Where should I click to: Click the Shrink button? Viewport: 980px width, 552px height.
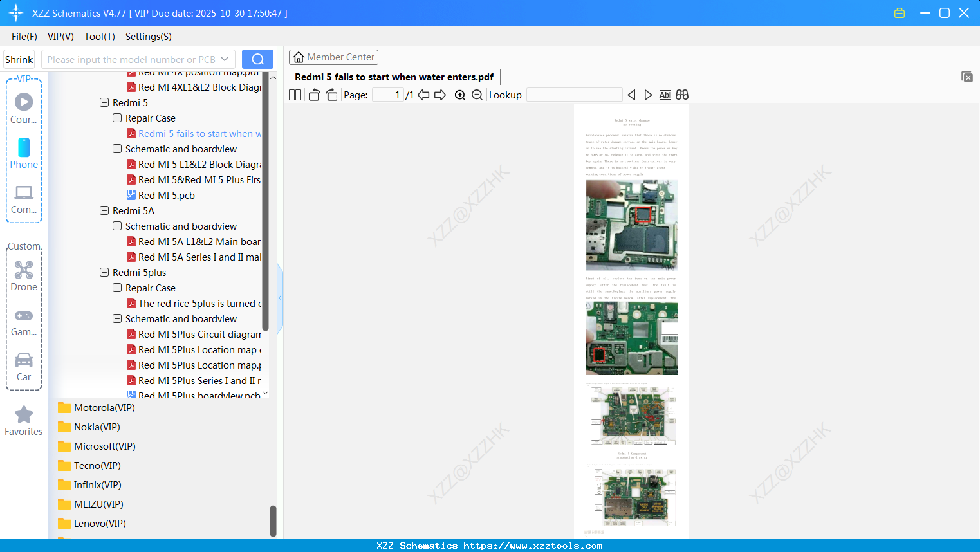pos(19,59)
